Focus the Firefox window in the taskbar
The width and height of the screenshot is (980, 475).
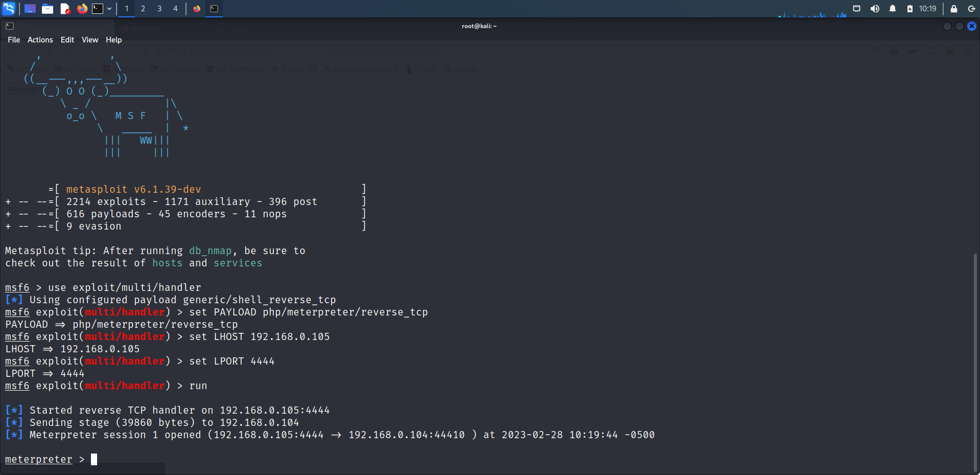click(197, 9)
